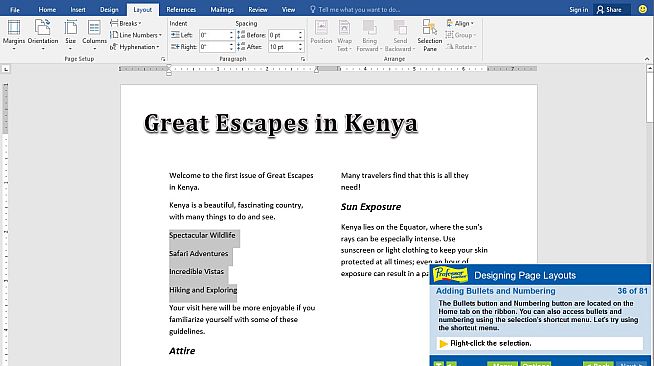The height and width of the screenshot is (366, 654).
Task: Open the Hyphenation dropdown
Action: click(x=135, y=47)
